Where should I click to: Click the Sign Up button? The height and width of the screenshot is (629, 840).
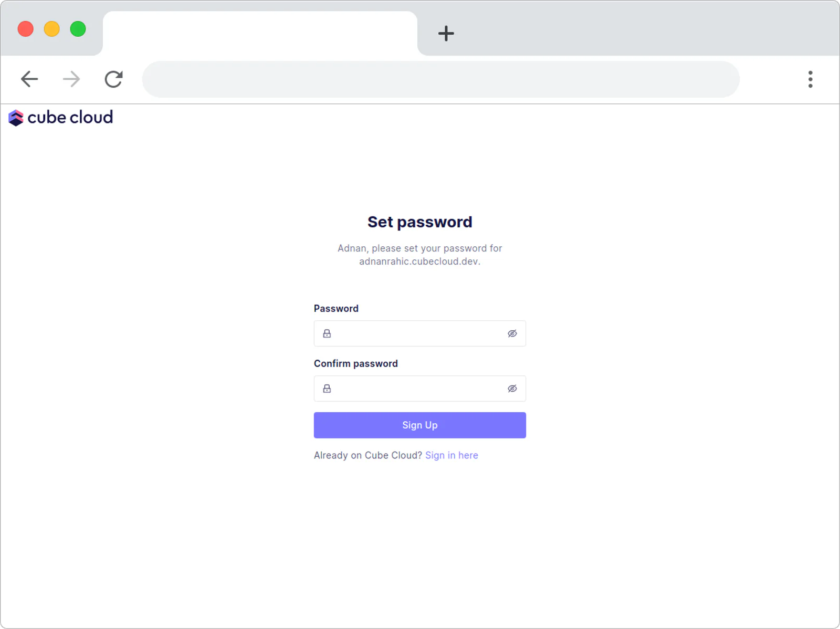point(420,425)
